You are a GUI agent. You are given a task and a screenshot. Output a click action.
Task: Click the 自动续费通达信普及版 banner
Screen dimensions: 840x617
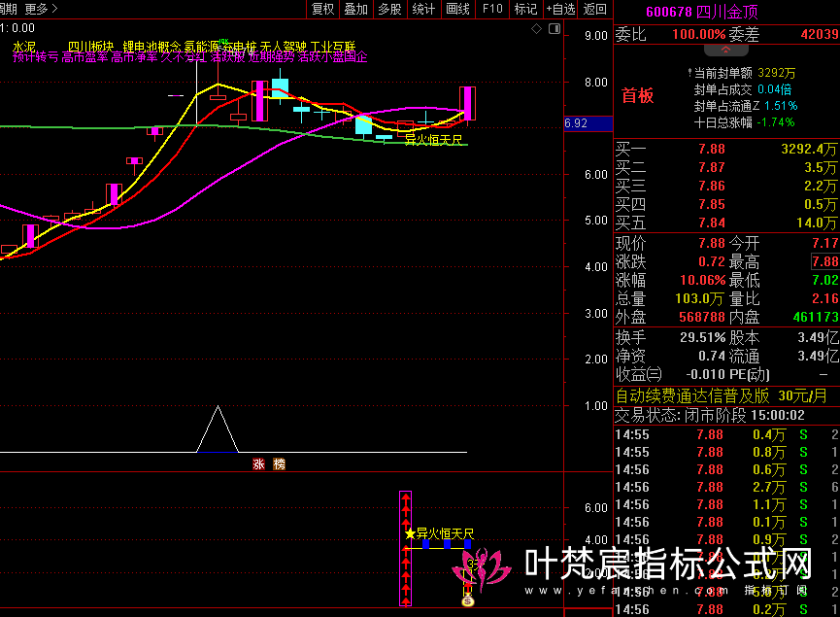coord(722,396)
